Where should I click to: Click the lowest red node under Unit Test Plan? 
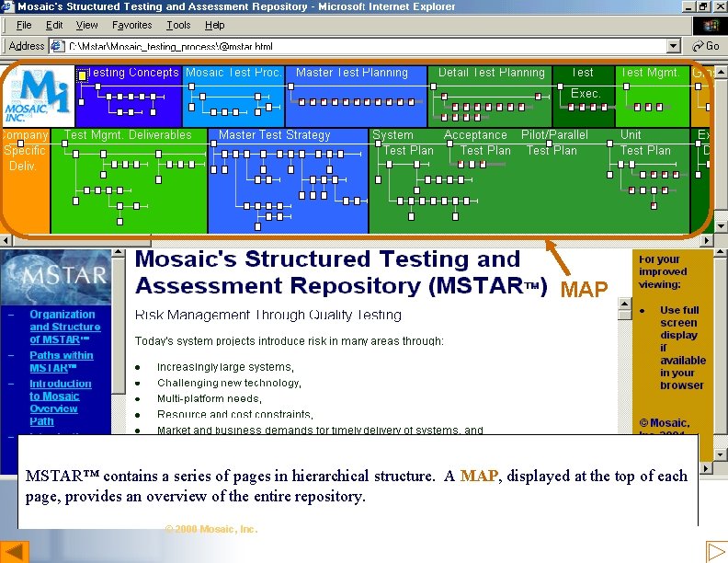tap(654, 205)
